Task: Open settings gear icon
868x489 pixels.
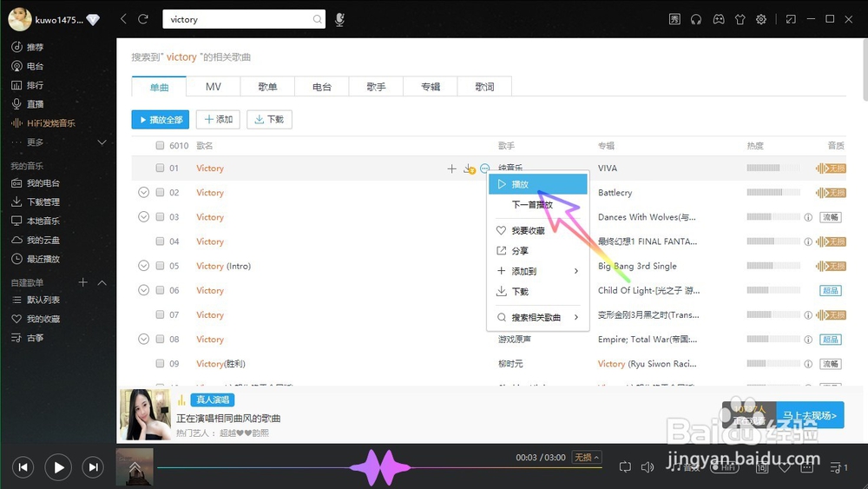Action: pos(761,19)
